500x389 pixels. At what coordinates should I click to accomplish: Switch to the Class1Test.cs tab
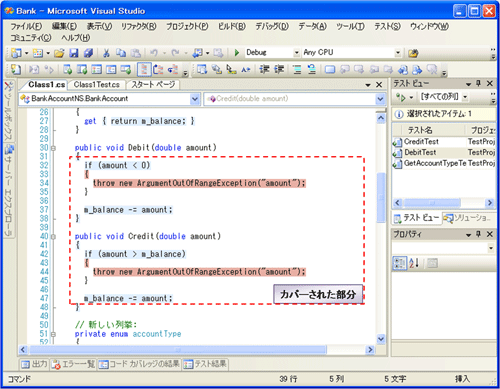coord(97,85)
